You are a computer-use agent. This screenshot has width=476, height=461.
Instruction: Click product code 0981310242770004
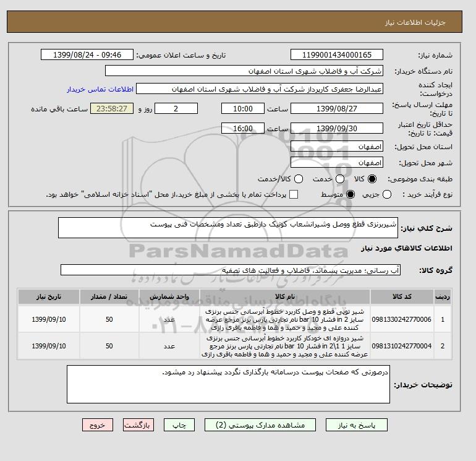coord(401,346)
